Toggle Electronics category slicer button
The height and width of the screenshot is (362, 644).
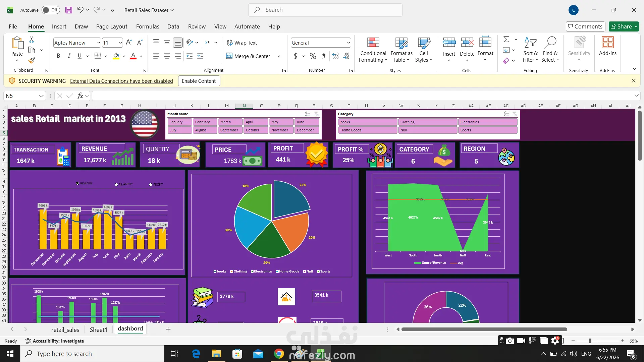(488, 122)
